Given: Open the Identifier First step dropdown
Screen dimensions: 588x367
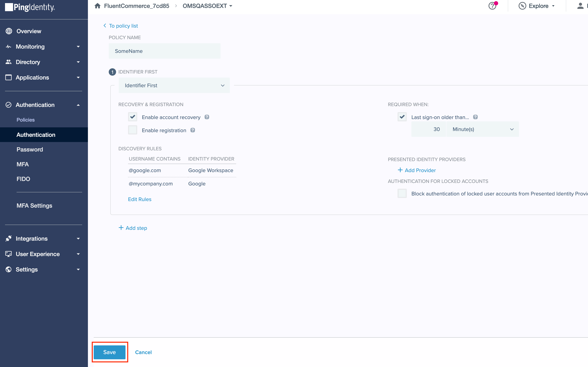Looking at the screenshot, I should [174, 85].
